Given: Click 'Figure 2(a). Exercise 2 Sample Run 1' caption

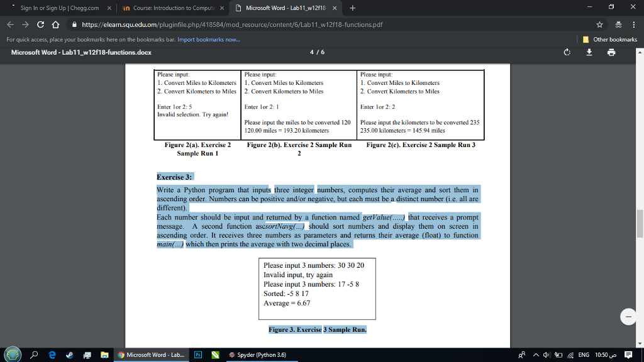Looking at the screenshot, I should coord(197,149).
